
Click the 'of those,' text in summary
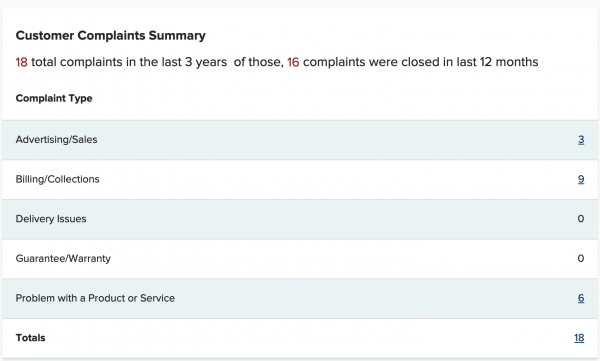click(x=259, y=62)
